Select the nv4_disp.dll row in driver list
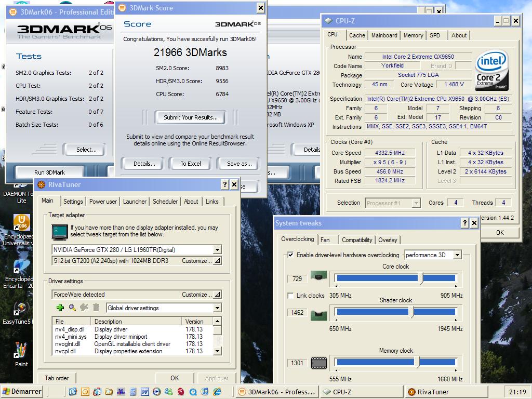 (x=132, y=329)
